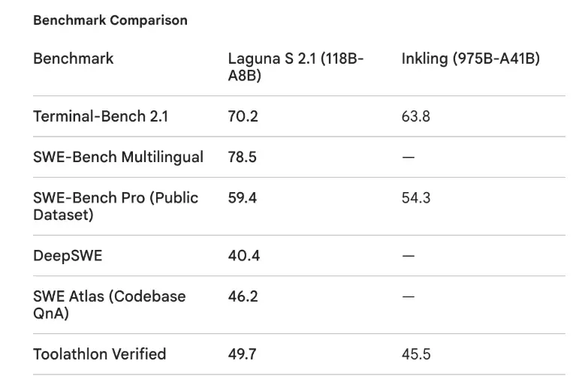The height and width of the screenshot is (391, 588).
Task: Click the 49.7 Toolathlon score
Action: point(243,354)
